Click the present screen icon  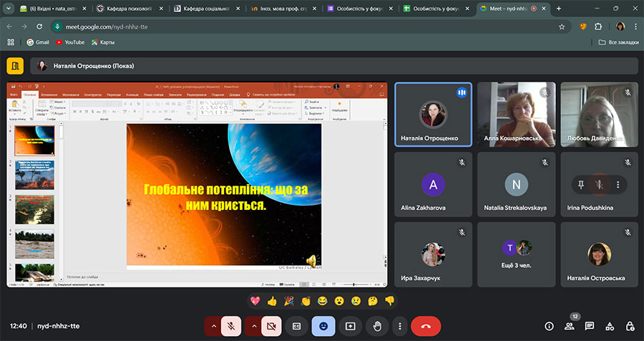pos(351,325)
